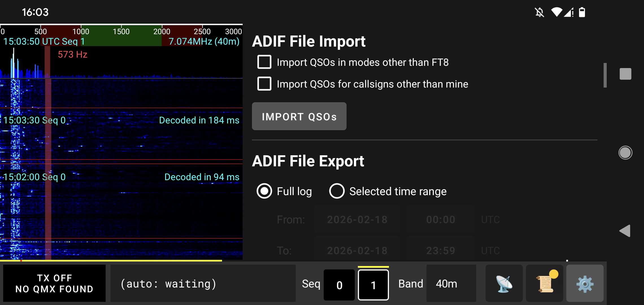Screen dimensions: 644x305
Task: Open the PSK Reporter satellite dish icon
Action: [x=504, y=283]
